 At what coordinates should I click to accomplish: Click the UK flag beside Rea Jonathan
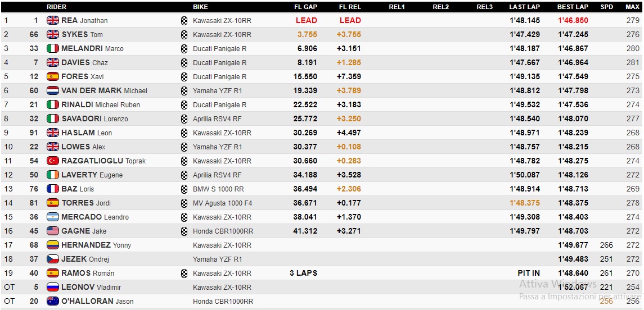click(x=53, y=20)
